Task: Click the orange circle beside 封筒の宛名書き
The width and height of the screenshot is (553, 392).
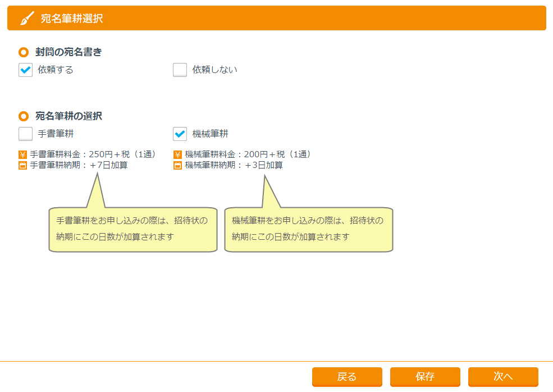Action: click(24, 52)
